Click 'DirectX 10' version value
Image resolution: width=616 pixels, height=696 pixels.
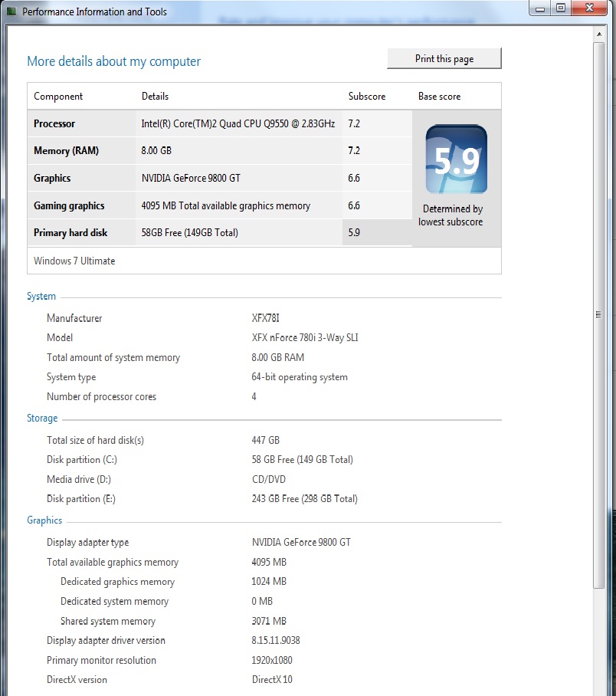click(x=272, y=680)
